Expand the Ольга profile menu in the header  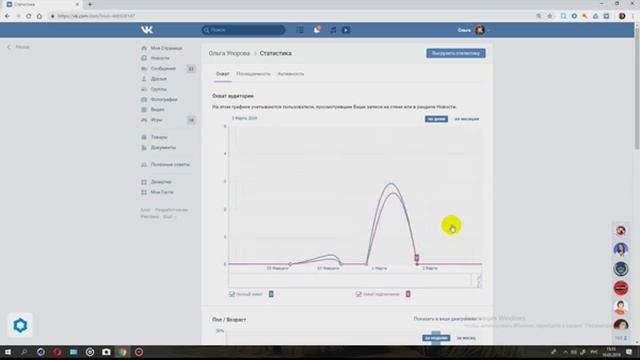point(473,30)
